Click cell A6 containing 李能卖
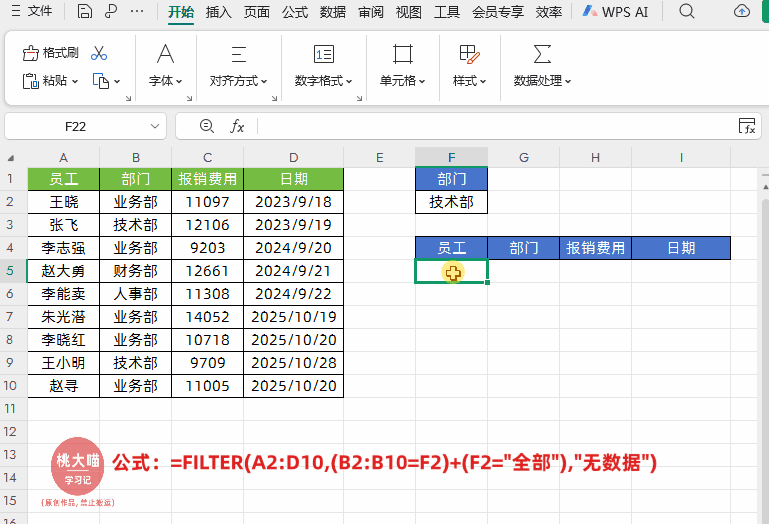Viewport: 769px width, 524px height. tap(63, 294)
